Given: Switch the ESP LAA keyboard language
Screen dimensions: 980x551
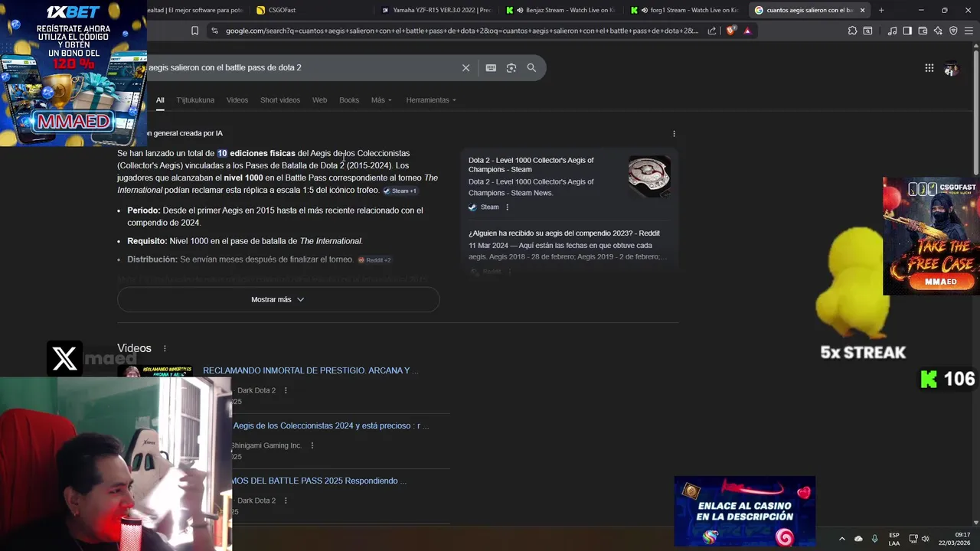Looking at the screenshot, I should click(894, 539).
